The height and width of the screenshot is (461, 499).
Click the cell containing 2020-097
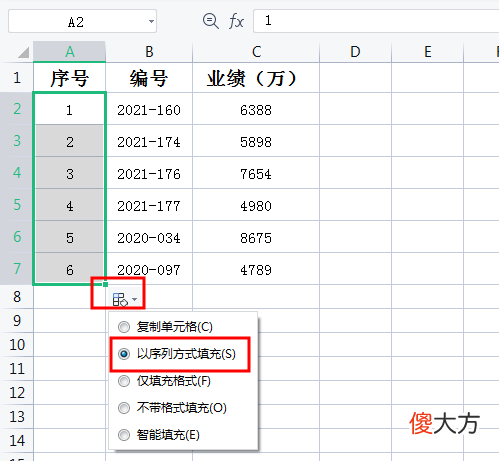pos(149,269)
